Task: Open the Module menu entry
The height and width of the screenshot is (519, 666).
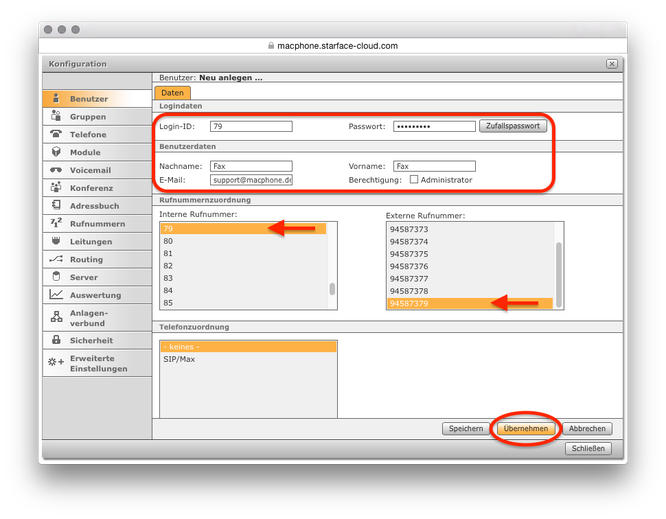Action: tap(97, 152)
